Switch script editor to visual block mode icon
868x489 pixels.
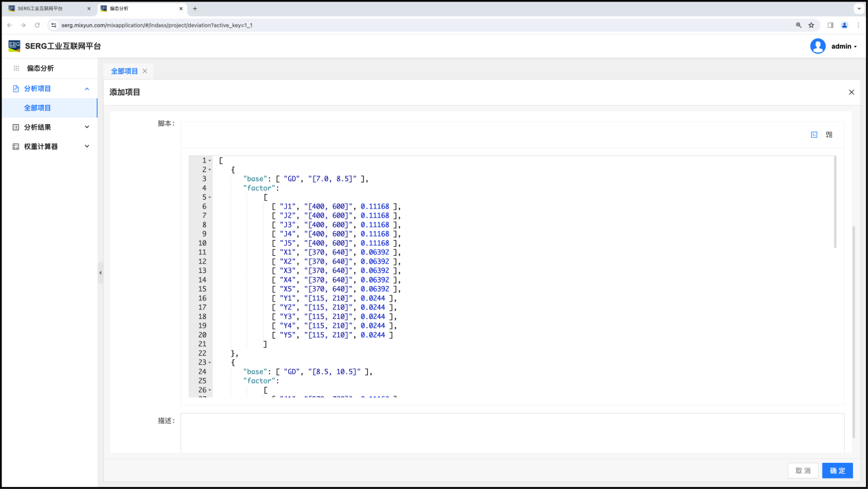click(x=829, y=134)
